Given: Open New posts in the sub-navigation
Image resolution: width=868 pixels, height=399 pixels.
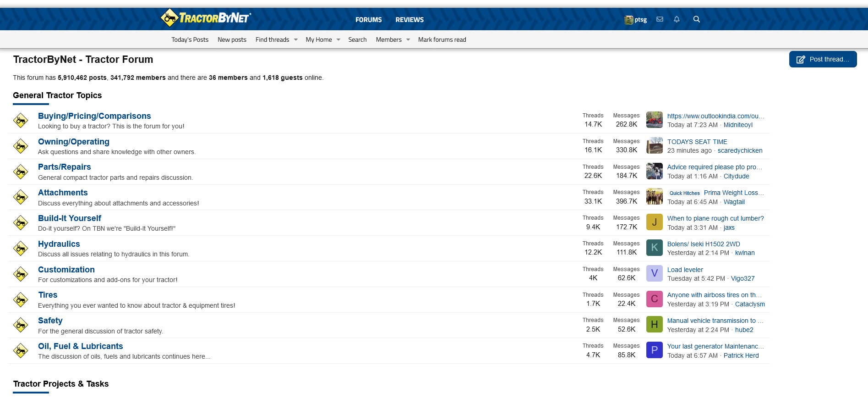Looking at the screenshot, I should [x=232, y=40].
